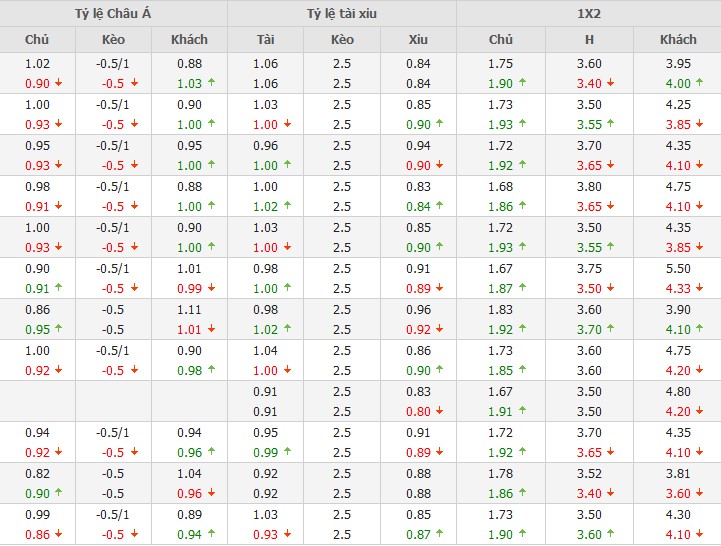Viewport: 721px width, 546px height.
Task: Click the 3.81 odds in Khách column
Action: [x=678, y=473]
